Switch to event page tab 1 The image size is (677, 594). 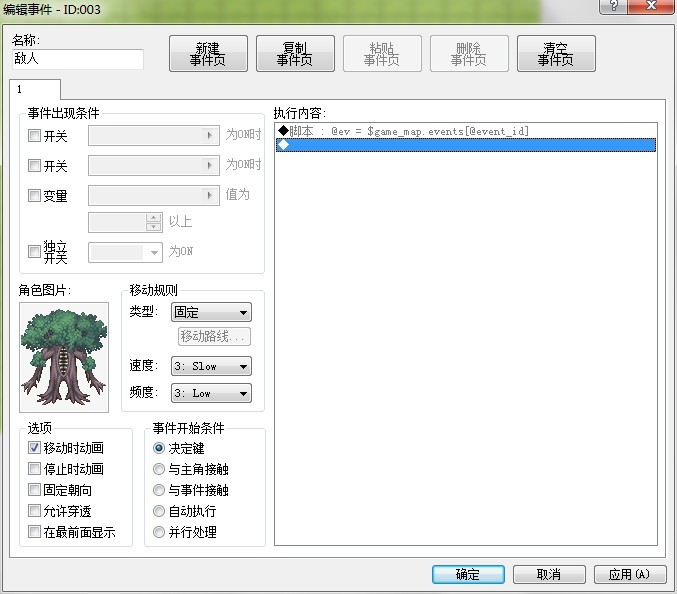(x=35, y=89)
